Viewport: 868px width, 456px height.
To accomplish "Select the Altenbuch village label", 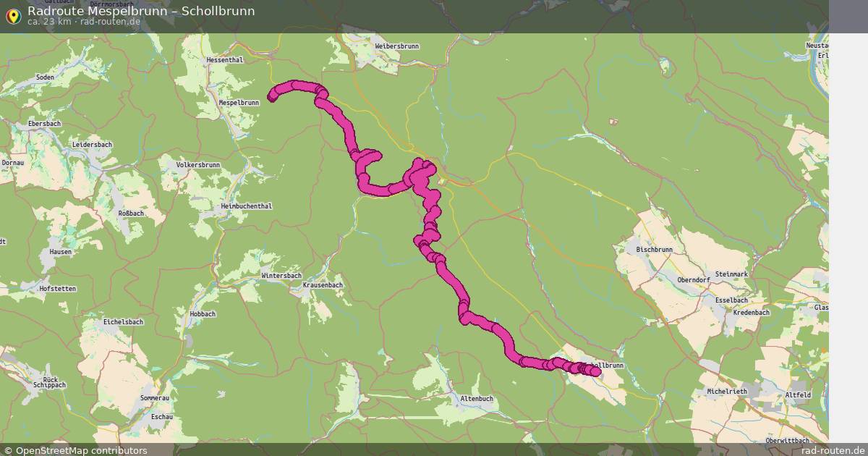I will click(x=477, y=399).
